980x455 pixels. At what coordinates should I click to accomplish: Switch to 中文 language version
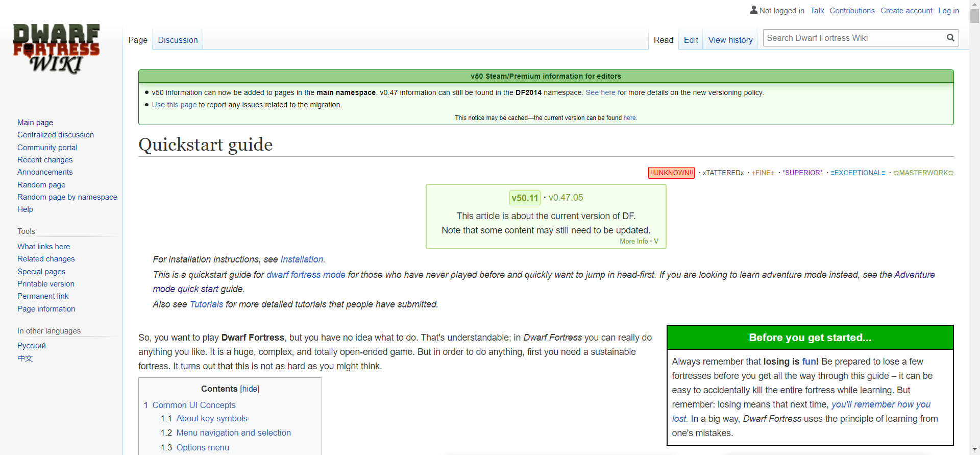[x=25, y=358]
